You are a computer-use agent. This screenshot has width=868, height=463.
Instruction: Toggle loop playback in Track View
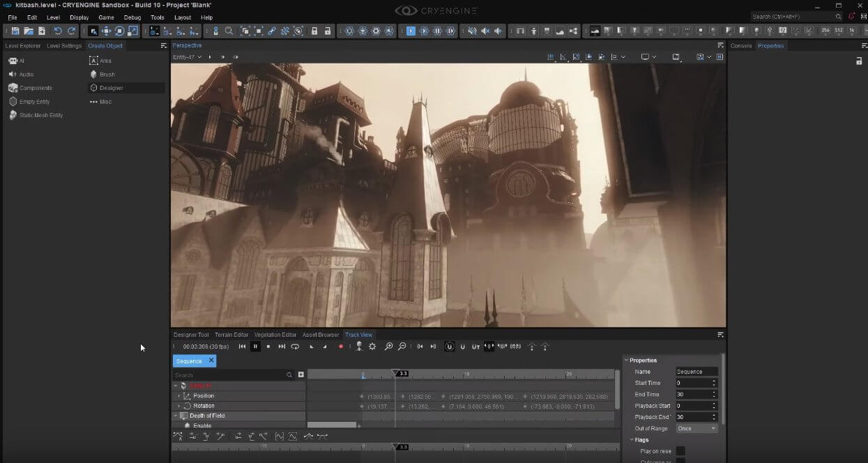pos(295,347)
